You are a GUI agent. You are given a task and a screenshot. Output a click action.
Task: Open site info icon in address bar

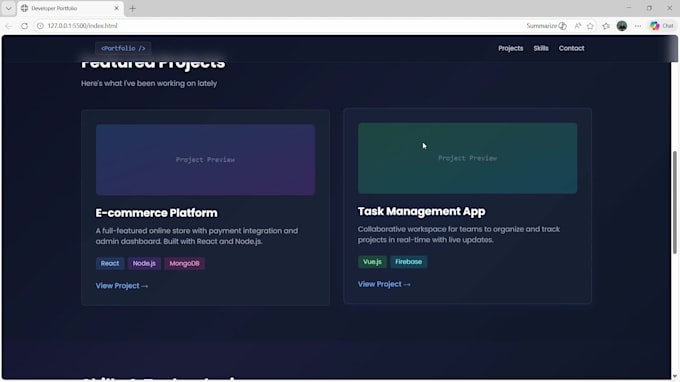coord(40,26)
